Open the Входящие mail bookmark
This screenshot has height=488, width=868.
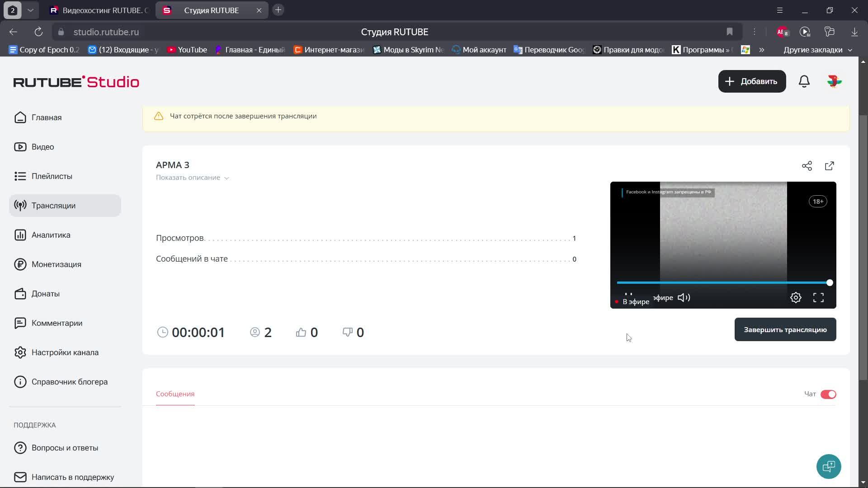[x=123, y=50]
